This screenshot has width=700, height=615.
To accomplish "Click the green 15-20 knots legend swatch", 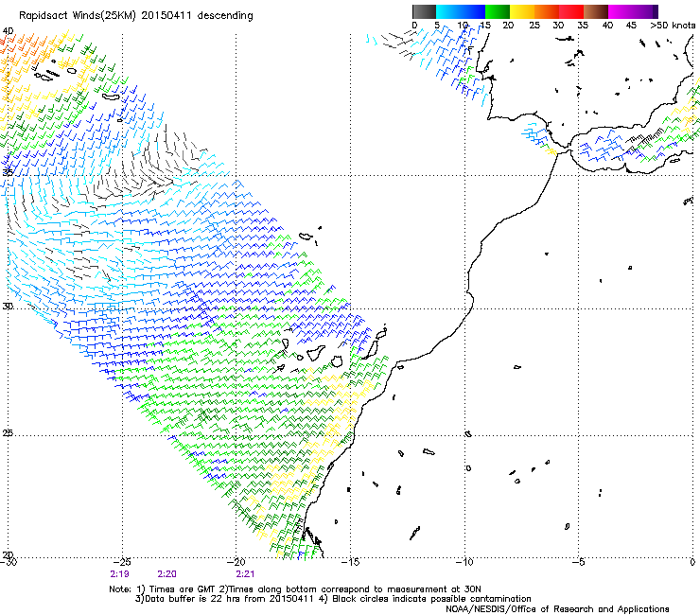I will (x=498, y=11).
